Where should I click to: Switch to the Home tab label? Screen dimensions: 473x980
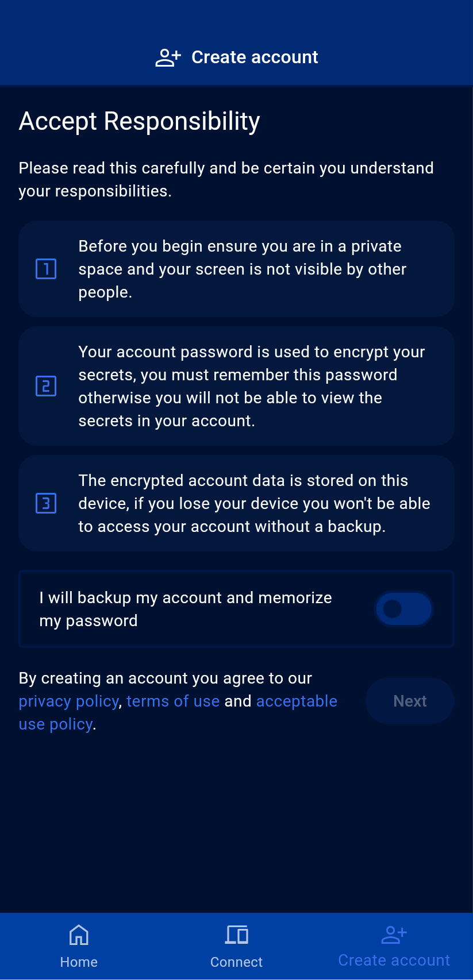point(79,962)
